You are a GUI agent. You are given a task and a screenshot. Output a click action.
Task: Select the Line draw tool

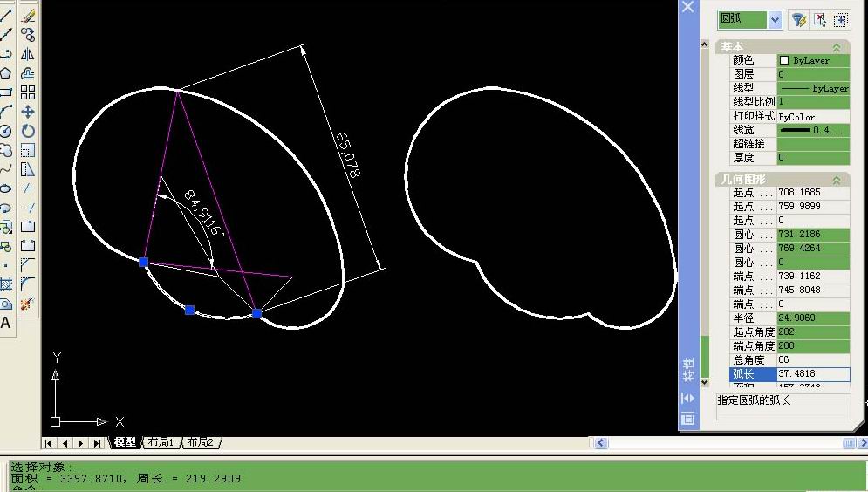(5, 16)
